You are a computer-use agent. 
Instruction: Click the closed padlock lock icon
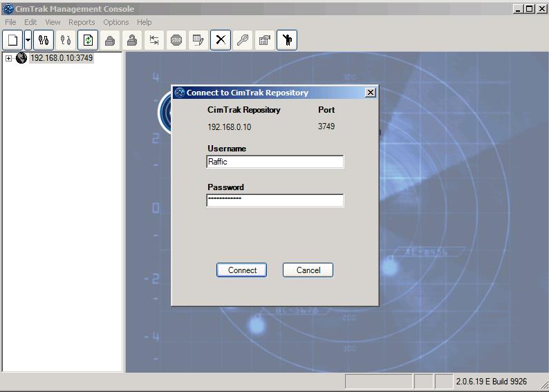pyautogui.click(x=110, y=40)
